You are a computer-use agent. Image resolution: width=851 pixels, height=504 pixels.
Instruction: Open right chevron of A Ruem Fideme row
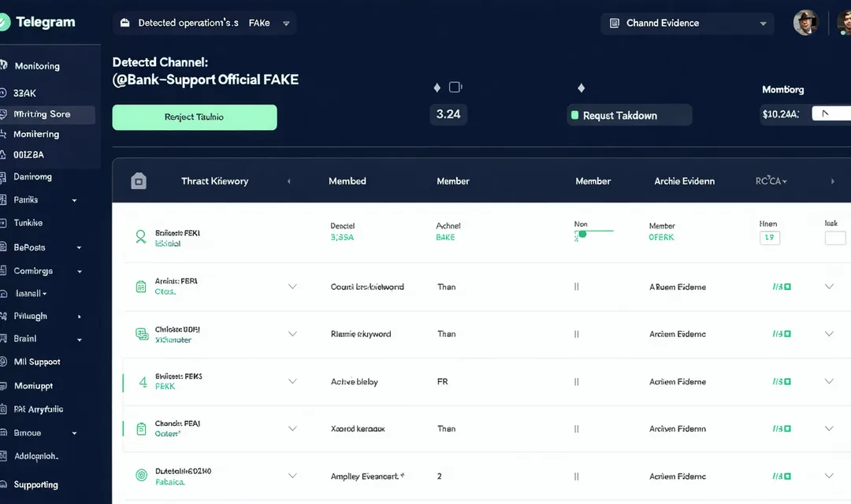coord(829,287)
